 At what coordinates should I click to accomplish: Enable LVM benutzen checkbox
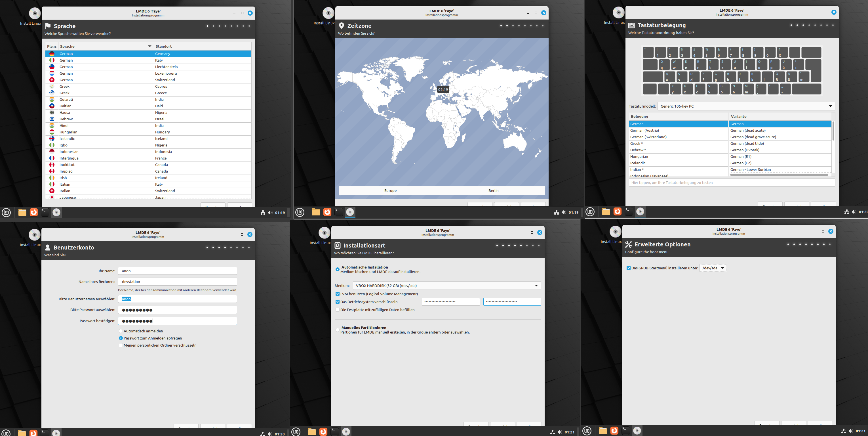pos(337,294)
